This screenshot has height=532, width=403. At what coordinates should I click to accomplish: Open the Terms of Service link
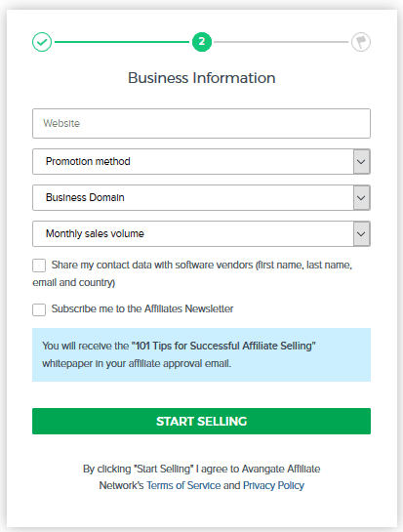(183, 485)
